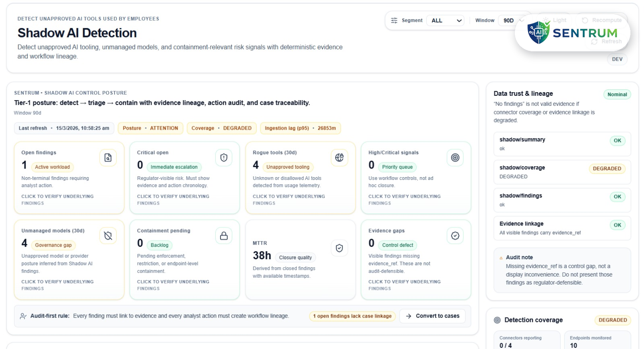Open the shadow/coverage DEGRADED lineage row
This screenshot has height=349, width=644.
562,172
